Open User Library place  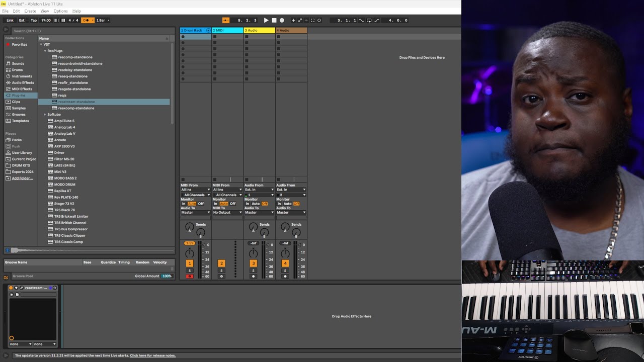pyautogui.click(x=22, y=153)
